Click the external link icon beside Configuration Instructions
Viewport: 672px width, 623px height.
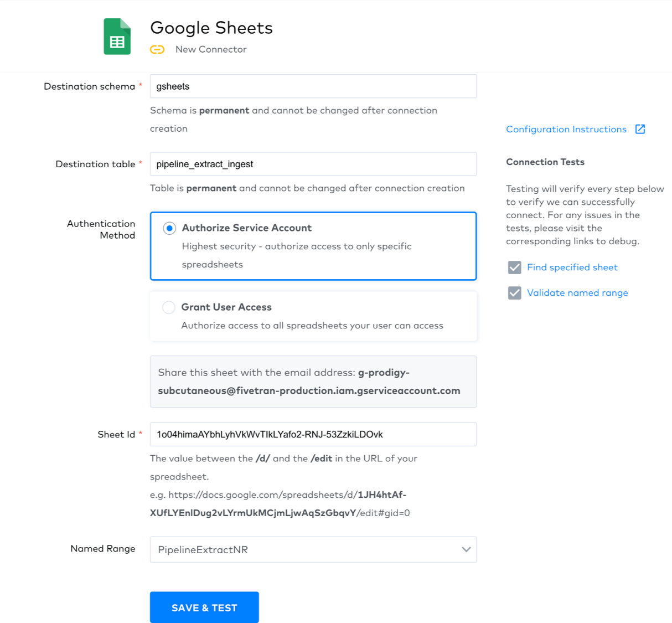point(640,129)
